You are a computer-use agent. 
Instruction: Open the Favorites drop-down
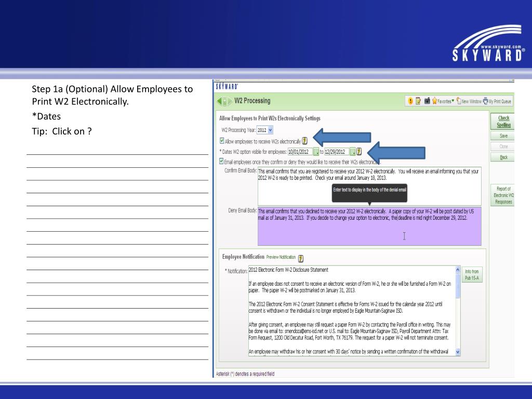(x=443, y=101)
